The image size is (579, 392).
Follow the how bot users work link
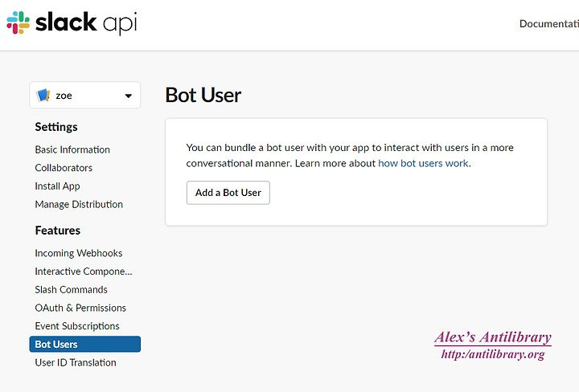[x=423, y=163]
